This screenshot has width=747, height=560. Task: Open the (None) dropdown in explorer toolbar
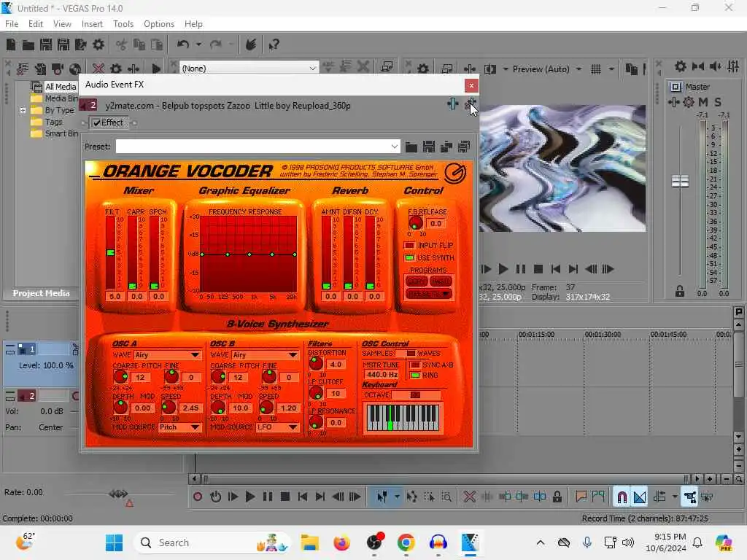coord(249,68)
